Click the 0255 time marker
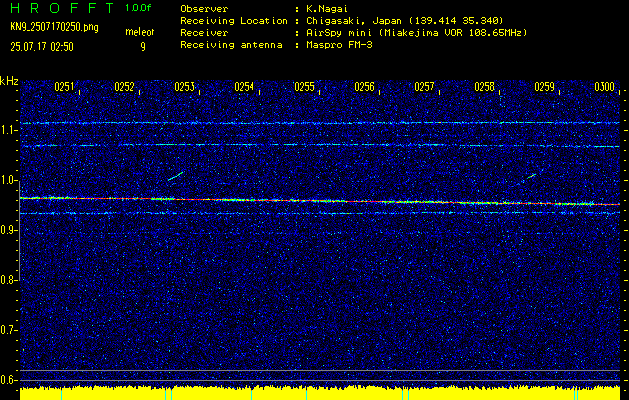 click(304, 87)
